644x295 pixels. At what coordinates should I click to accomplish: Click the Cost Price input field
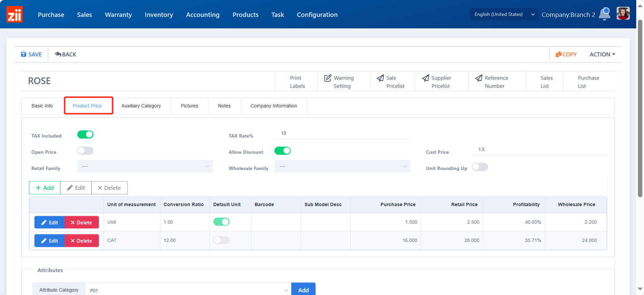(x=539, y=150)
